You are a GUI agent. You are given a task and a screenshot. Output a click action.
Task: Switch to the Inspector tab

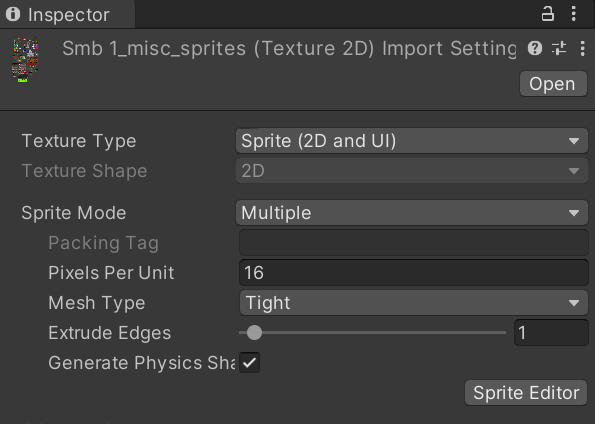(68, 15)
